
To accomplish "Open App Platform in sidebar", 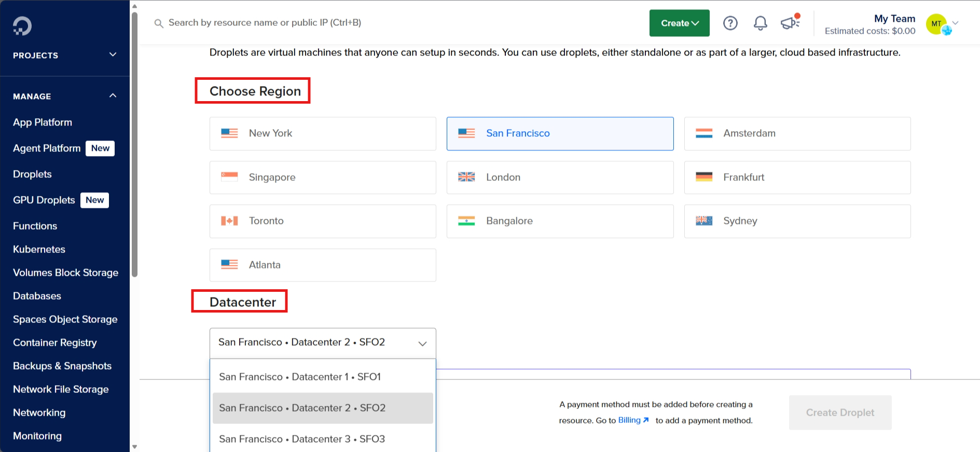I will pos(43,122).
